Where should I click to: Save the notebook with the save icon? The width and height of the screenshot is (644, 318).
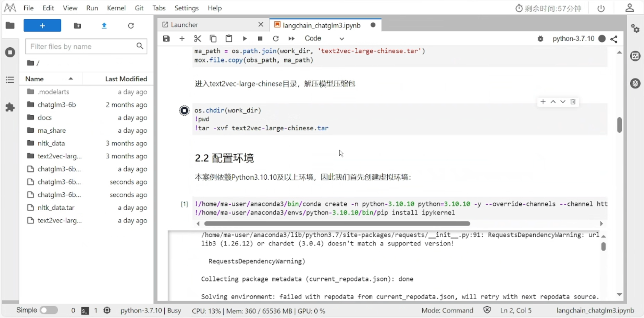point(166,39)
